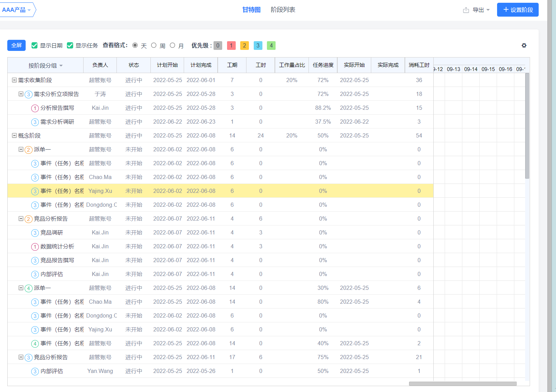
Task: Click the 全屏 button
Action: [x=16, y=45]
